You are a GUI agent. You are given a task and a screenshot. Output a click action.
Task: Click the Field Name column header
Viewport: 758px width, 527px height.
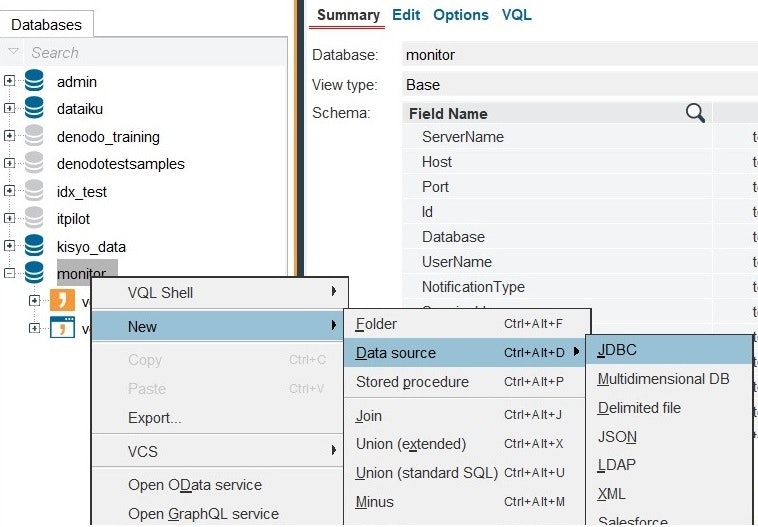pyautogui.click(x=557, y=114)
